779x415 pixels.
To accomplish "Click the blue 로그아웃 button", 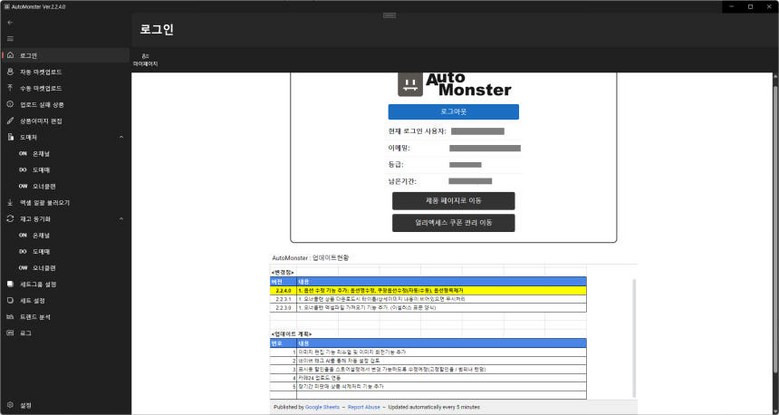I will [x=454, y=112].
